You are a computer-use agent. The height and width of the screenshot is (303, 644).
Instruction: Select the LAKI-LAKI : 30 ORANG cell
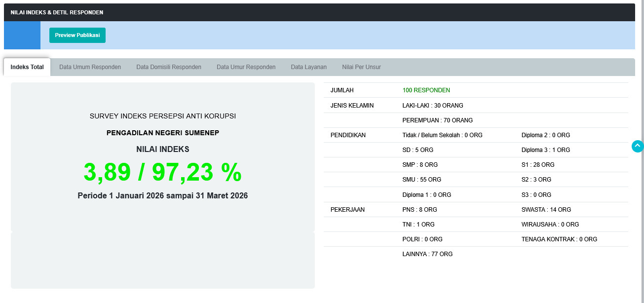[433, 105]
